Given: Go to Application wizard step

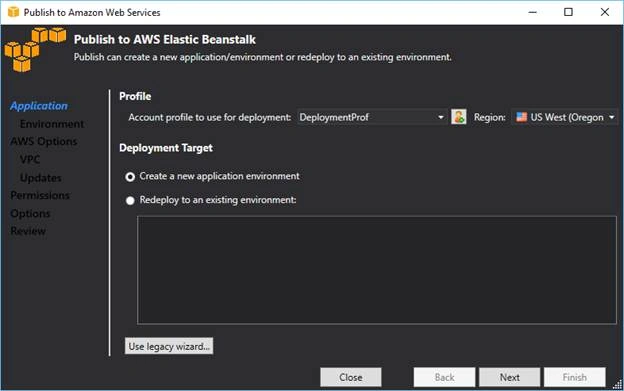Looking at the screenshot, I should coord(39,106).
